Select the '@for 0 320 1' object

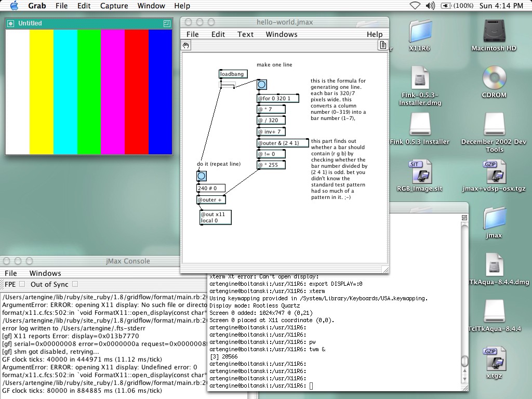click(278, 98)
